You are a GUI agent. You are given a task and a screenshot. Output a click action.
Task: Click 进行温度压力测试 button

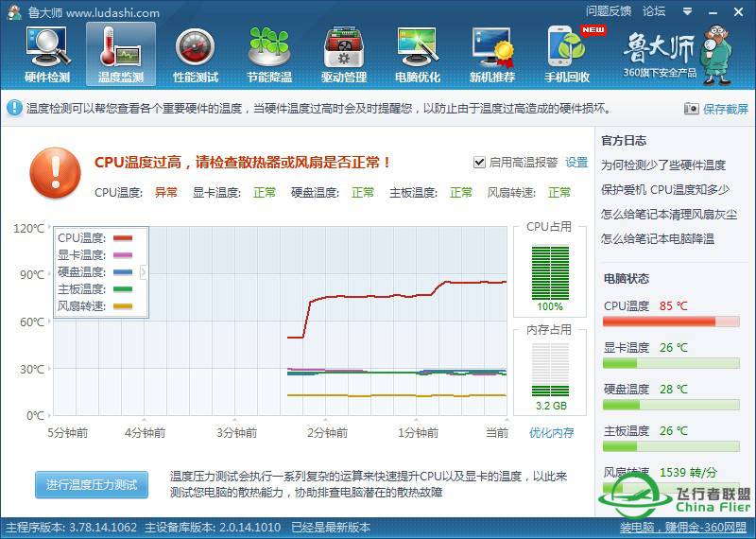point(92,484)
